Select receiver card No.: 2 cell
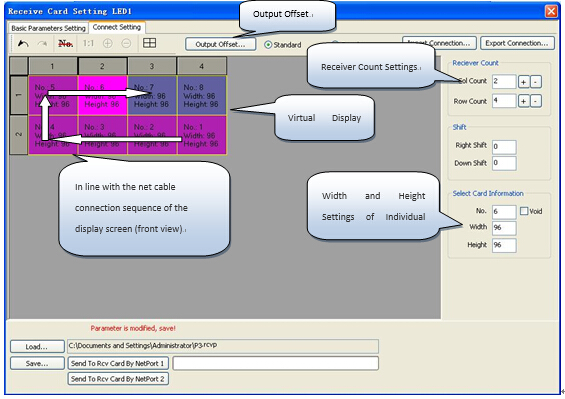 tap(152, 135)
